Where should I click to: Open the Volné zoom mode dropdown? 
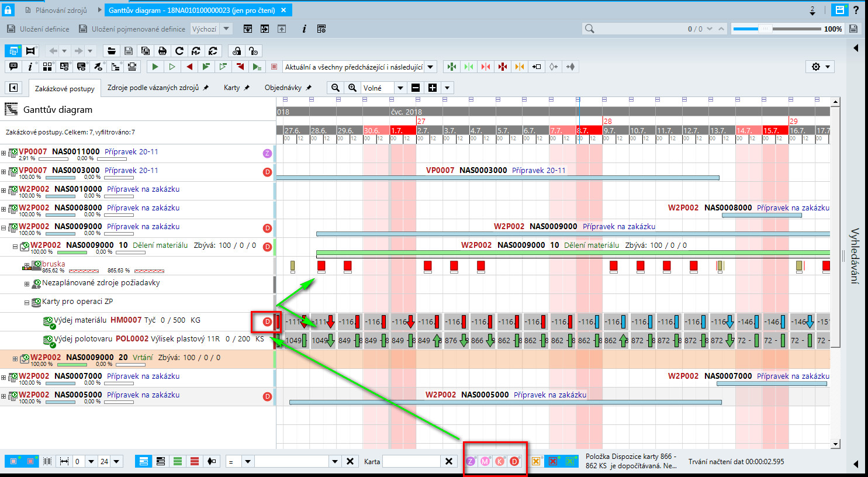pos(383,88)
